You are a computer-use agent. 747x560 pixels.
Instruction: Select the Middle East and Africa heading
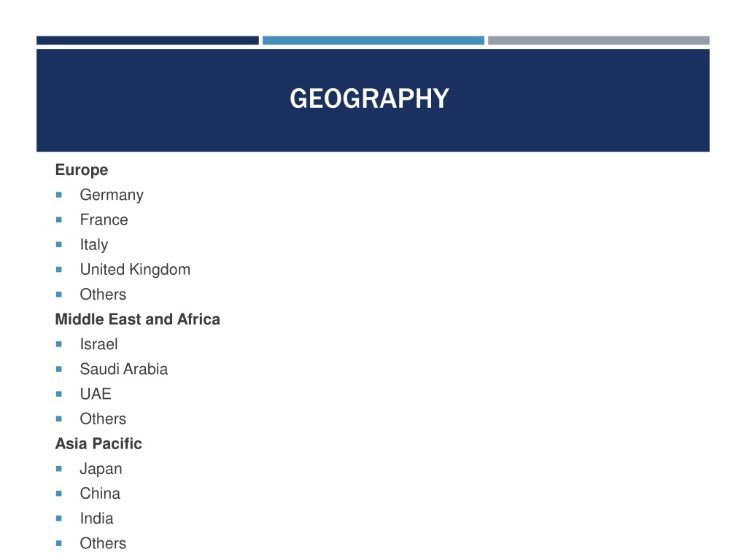138,319
